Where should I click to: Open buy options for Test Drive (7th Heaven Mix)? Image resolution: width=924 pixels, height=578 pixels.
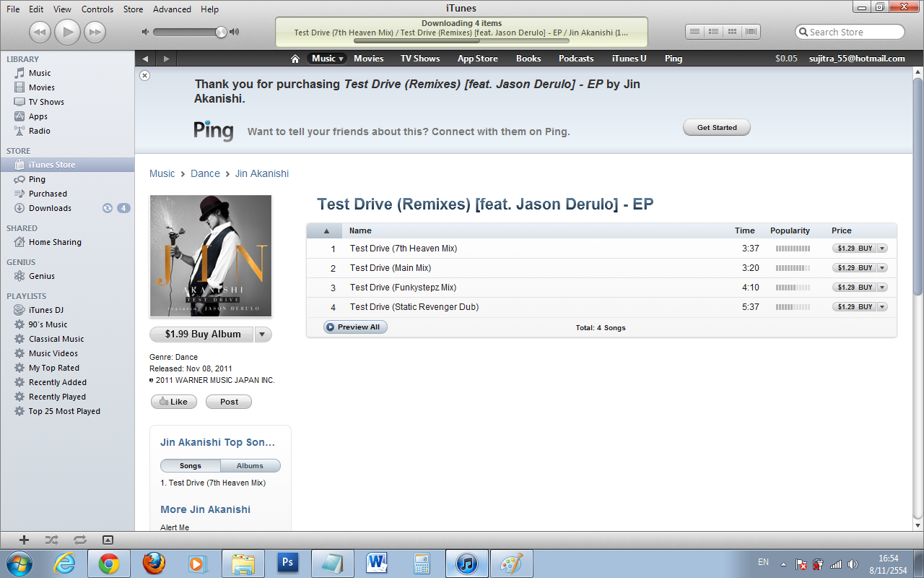[882, 249]
